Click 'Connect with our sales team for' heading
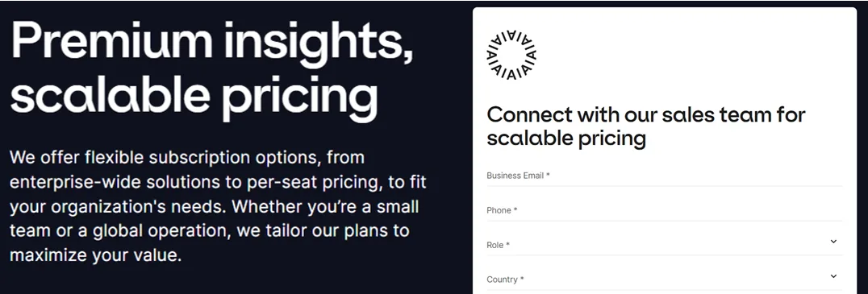 pos(646,114)
